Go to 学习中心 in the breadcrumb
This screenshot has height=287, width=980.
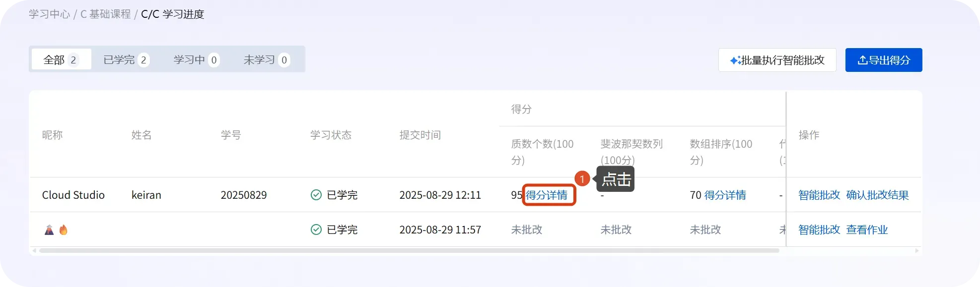[x=49, y=14]
